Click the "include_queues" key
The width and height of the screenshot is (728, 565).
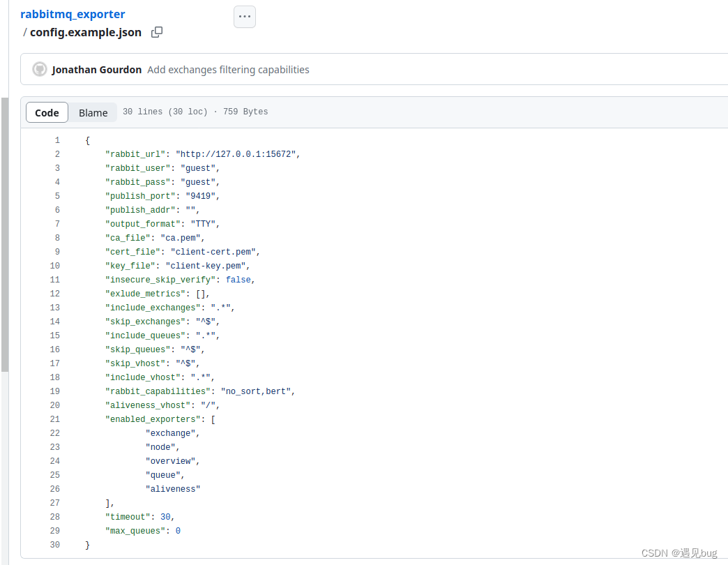pos(145,336)
